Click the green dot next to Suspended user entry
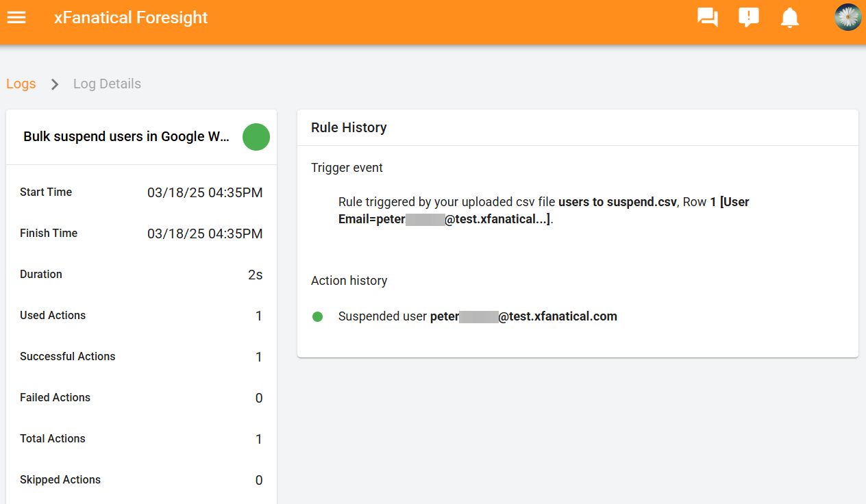The height and width of the screenshot is (504, 866). (x=318, y=316)
